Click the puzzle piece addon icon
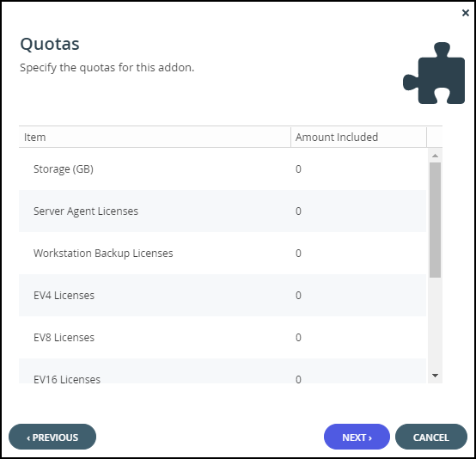Viewport: 476px width, 459px height. 434,73
